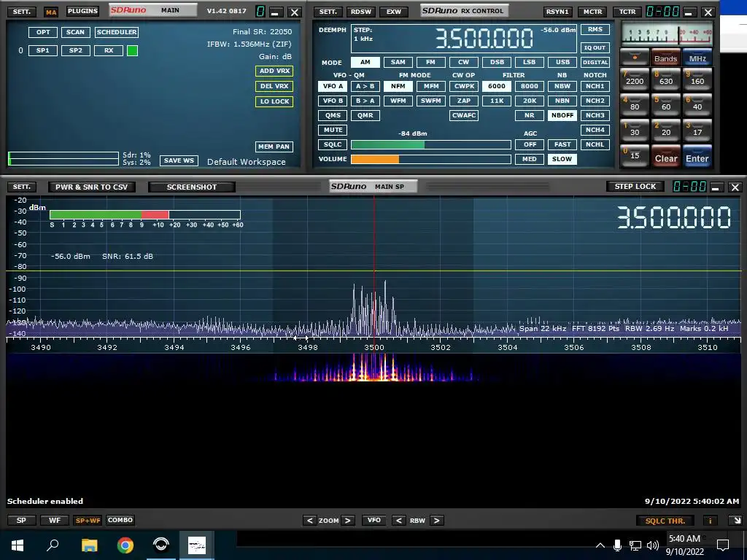
Task: Select the 40 band key
Action: 697,105
